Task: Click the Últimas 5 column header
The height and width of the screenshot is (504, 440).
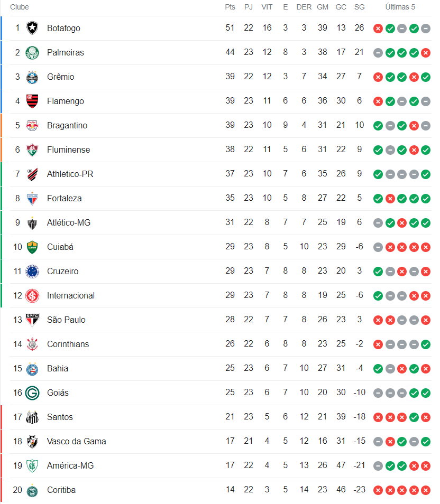Action: [400, 7]
